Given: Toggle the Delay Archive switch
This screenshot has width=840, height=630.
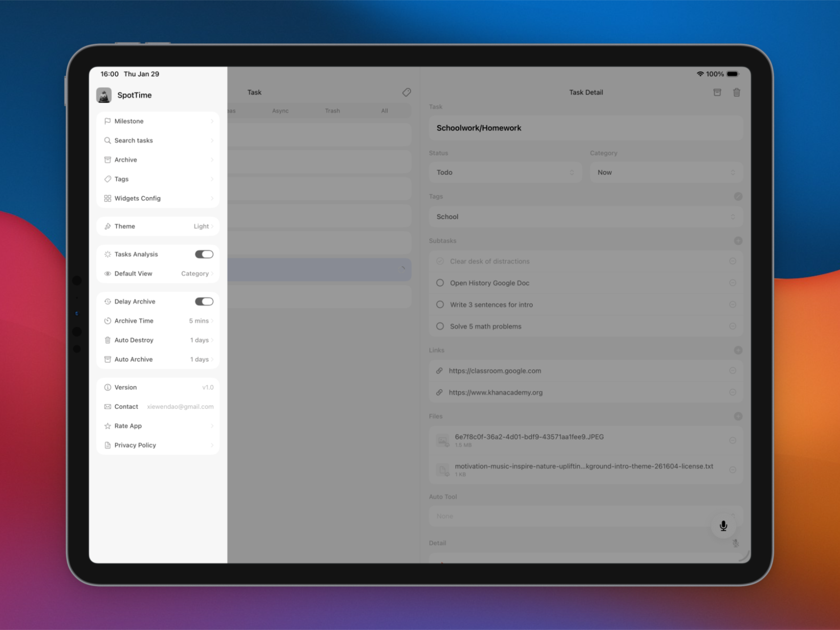Looking at the screenshot, I should click(204, 302).
